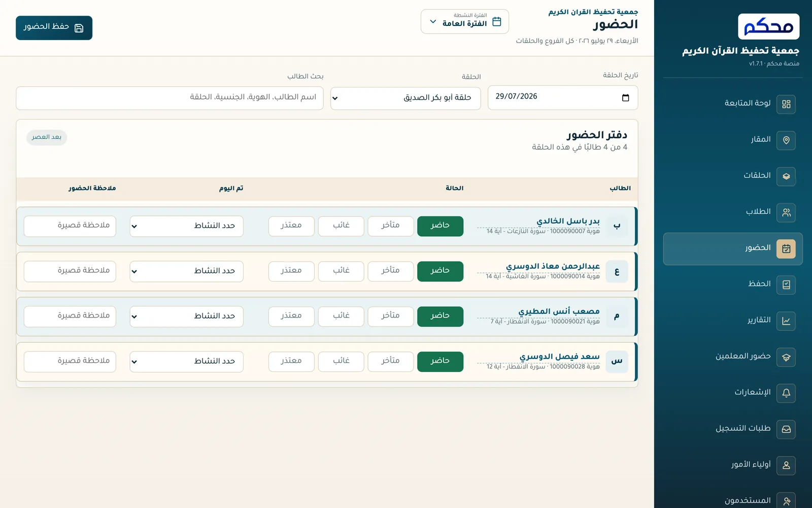Click avatar ب of بدر باسل الخالدي
The image size is (812, 508).
coord(617,226)
